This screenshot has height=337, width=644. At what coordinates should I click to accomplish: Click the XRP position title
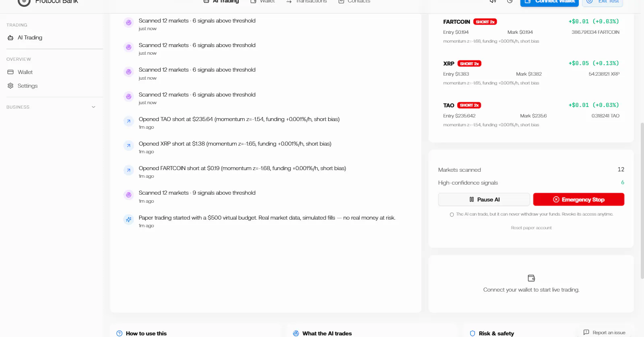(449, 64)
